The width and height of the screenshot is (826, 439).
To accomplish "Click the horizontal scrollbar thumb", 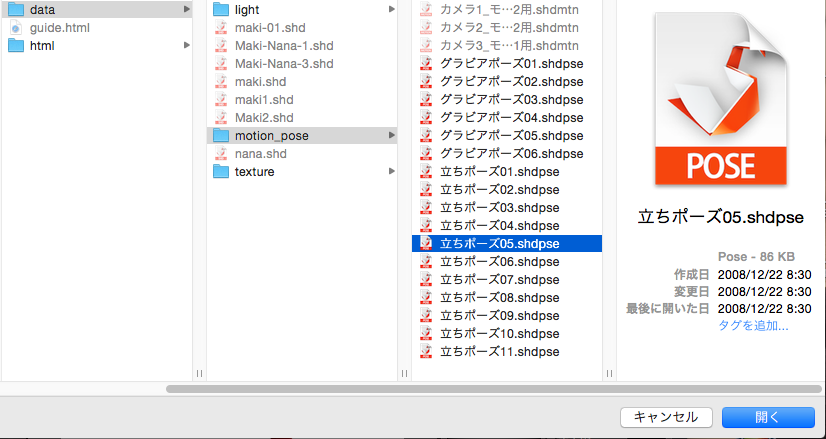I will 494,389.
